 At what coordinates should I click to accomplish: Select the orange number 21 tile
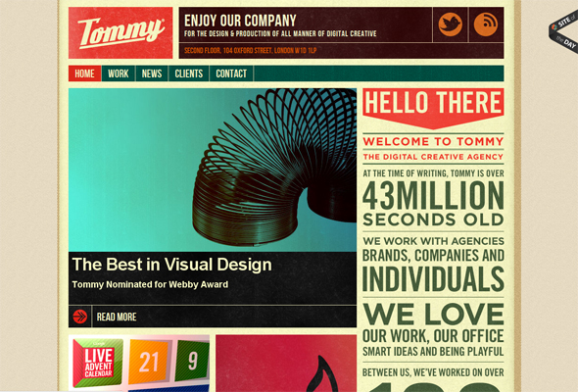[x=149, y=362]
